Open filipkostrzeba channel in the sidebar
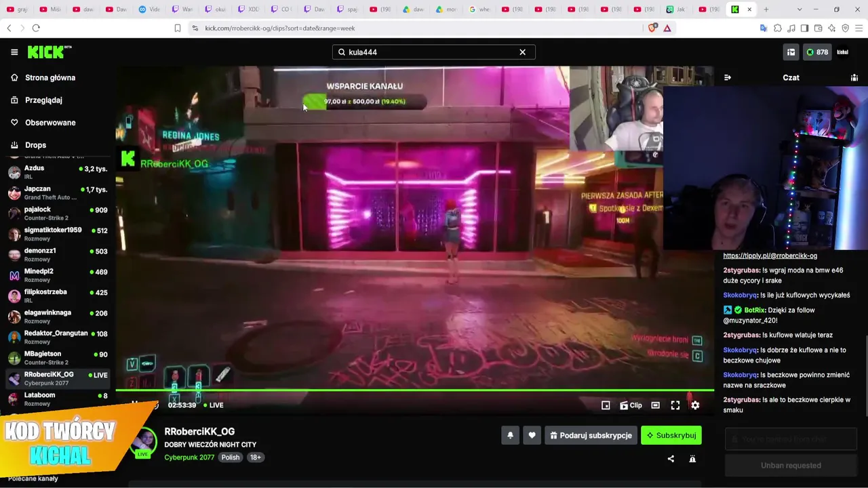 58,296
